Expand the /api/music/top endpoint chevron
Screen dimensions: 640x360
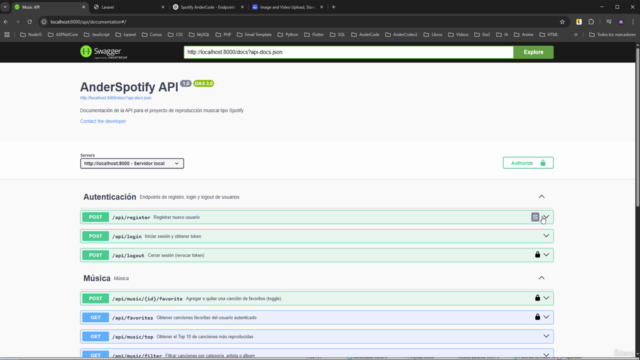pos(546,336)
